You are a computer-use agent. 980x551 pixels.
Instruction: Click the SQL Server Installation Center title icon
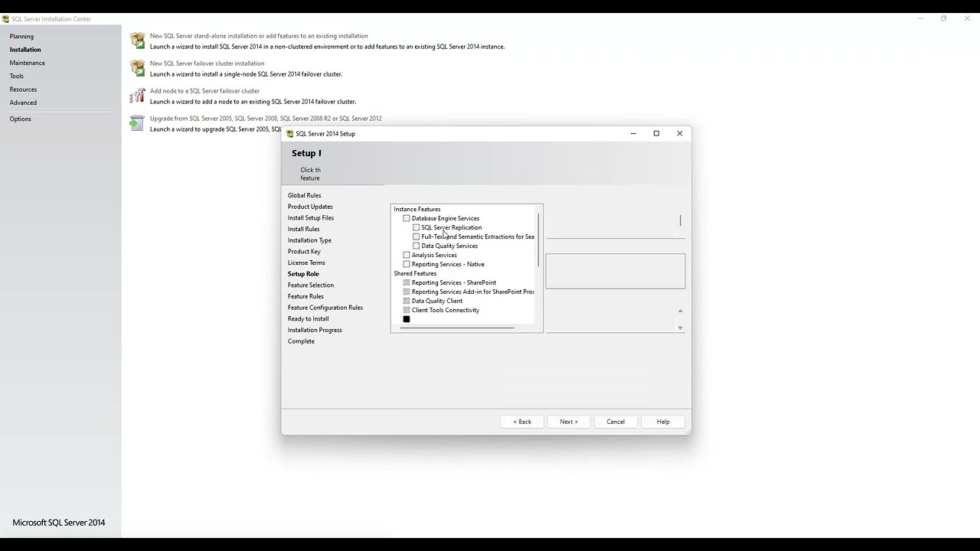click(5, 19)
